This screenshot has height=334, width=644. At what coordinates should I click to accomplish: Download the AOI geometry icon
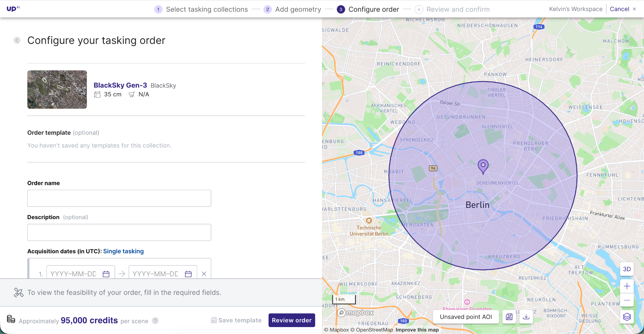pyautogui.click(x=526, y=317)
